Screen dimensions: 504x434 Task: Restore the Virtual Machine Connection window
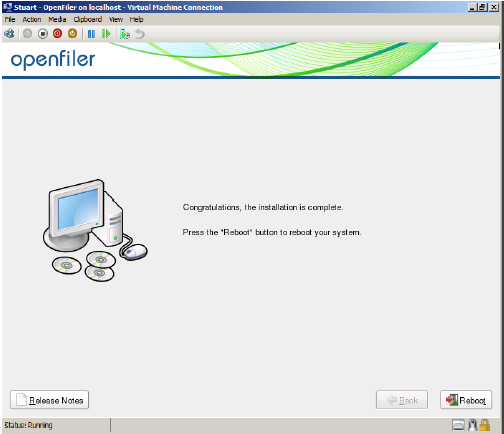(x=482, y=7)
